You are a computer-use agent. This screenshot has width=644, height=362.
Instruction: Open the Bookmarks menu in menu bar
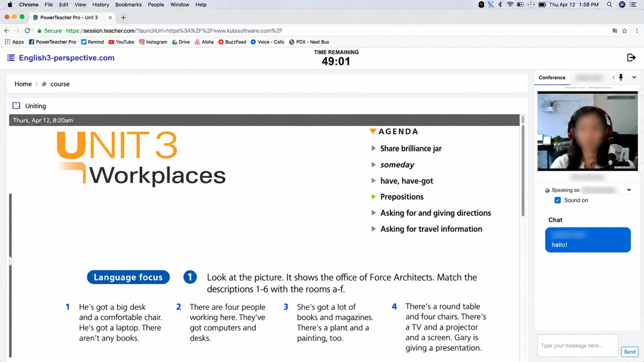pyautogui.click(x=128, y=5)
